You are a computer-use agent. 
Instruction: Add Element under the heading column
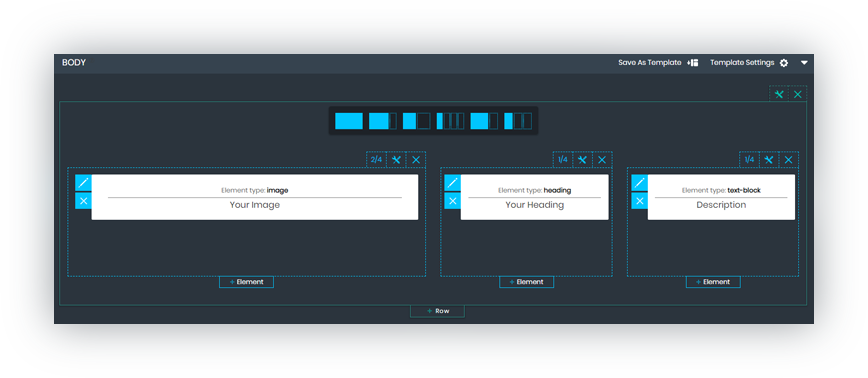(x=526, y=282)
